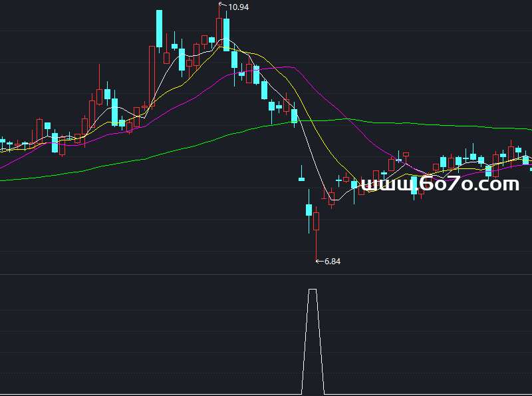Click the arrow marker beside the 6.84 label

(319, 262)
